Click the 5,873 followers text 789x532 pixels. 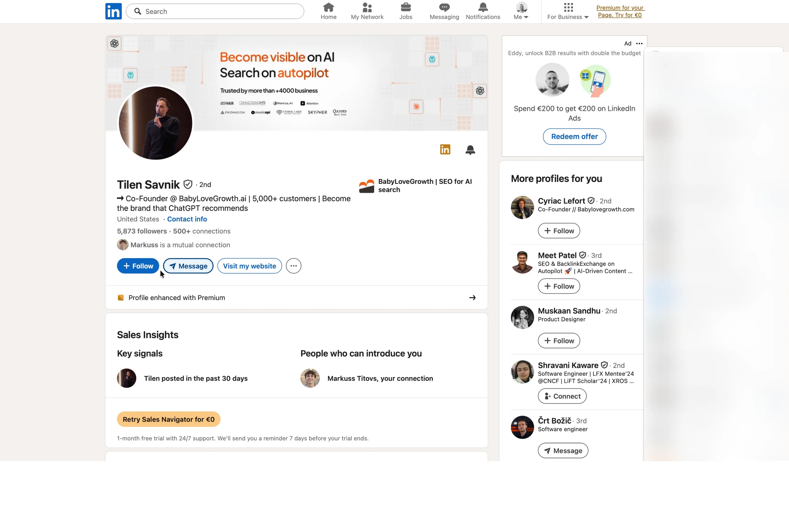point(142,231)
